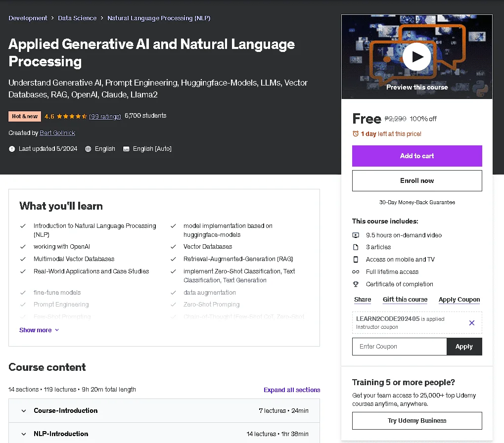Click the mobile device icon
Screen dimensions: 504x443
[356, 259]
